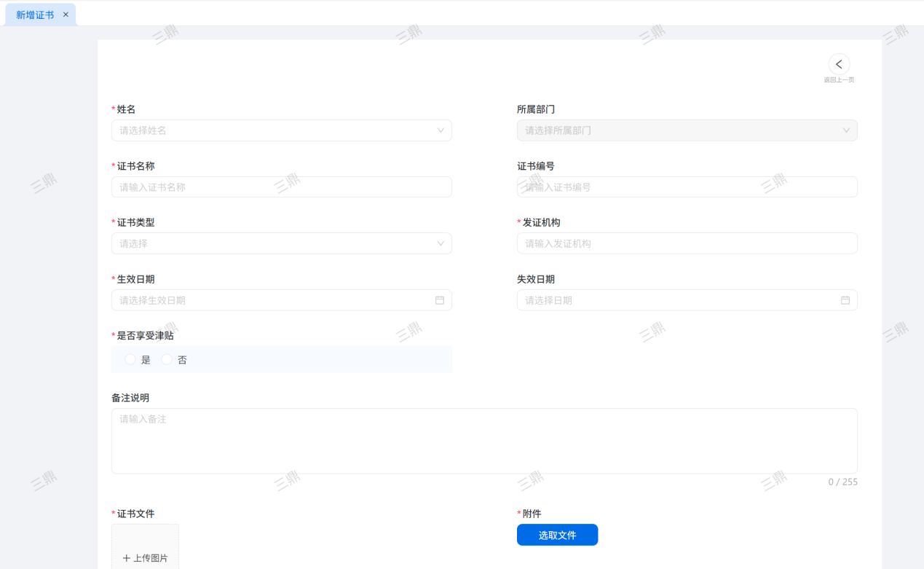The height and width of the screenshot is (569, 924).
Task: Click calendar icon in 失效日期 field
Action: point(845,300)
